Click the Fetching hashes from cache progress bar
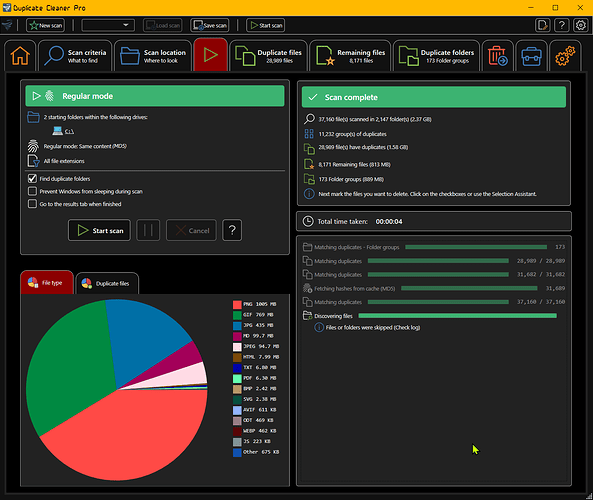The width and height of the screenshot is (593, 500). pos(469,288)
